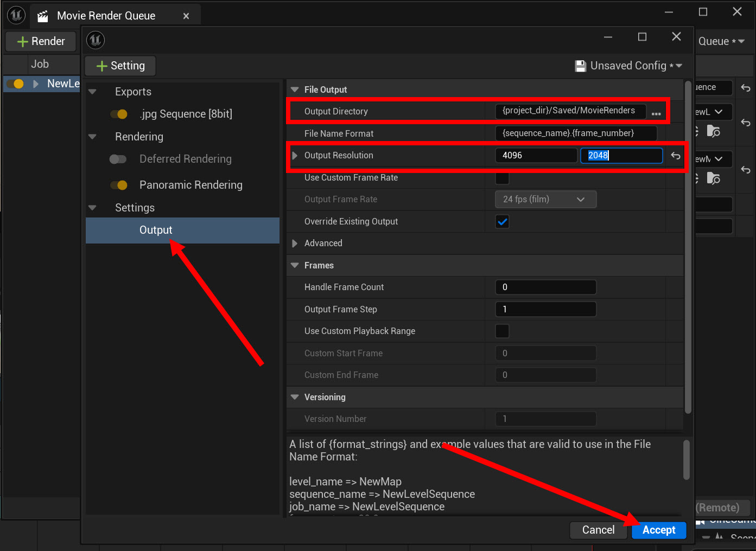This screenshot has height=551, width=756.
Task: Browse for Output Directory with ellipsis button
Action: click(656, 113)
